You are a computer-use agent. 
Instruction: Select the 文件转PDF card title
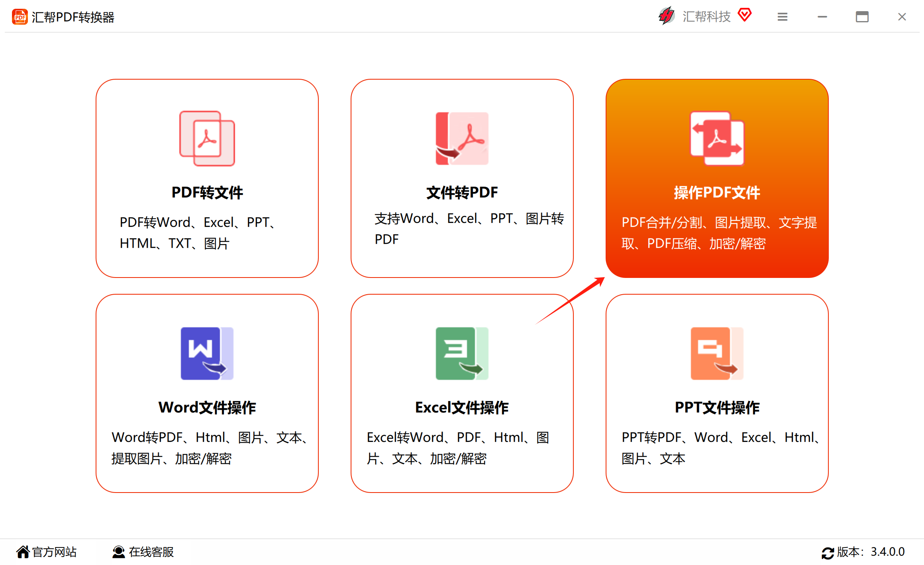[462, 193]
